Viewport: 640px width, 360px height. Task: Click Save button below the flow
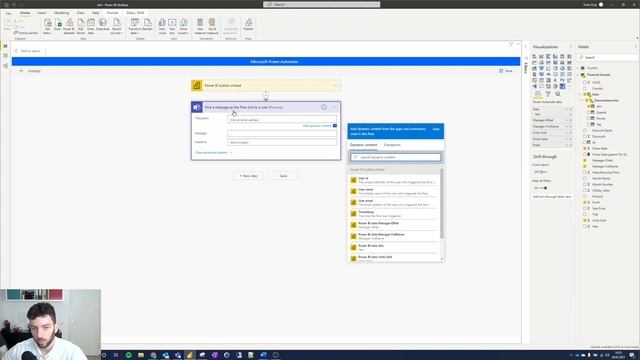(x=283, y=176)
